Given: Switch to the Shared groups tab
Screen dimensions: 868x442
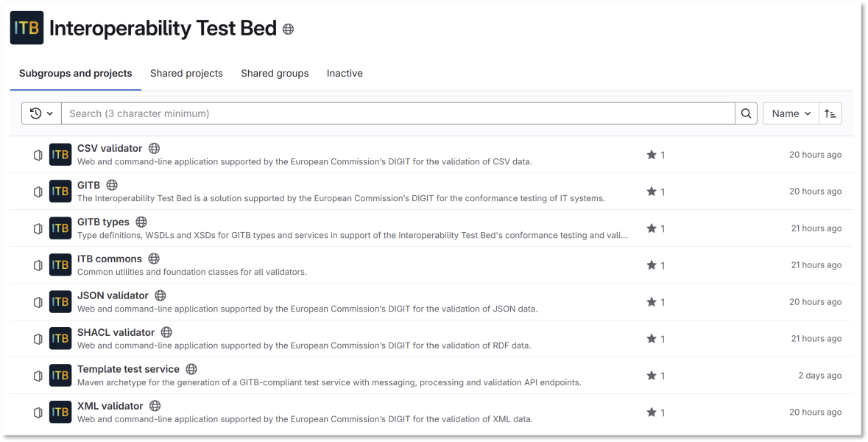Looking at the screenshot, I should (275, 74).
